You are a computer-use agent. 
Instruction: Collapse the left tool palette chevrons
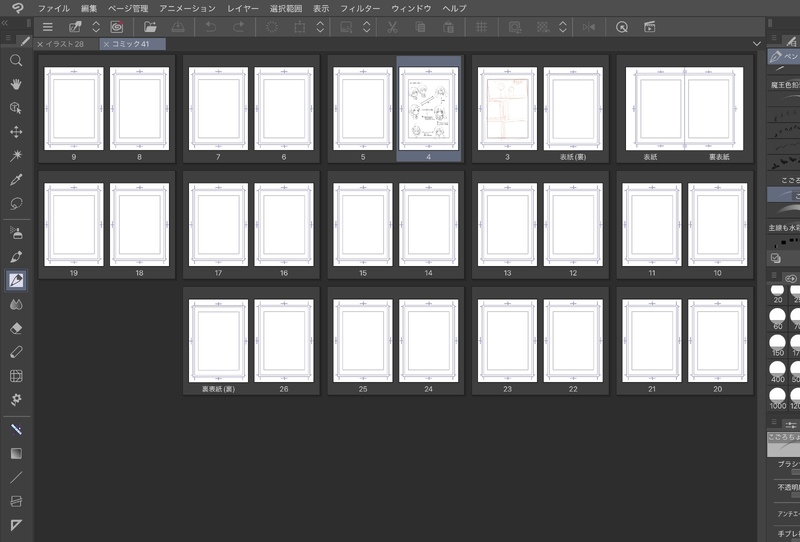5,23
